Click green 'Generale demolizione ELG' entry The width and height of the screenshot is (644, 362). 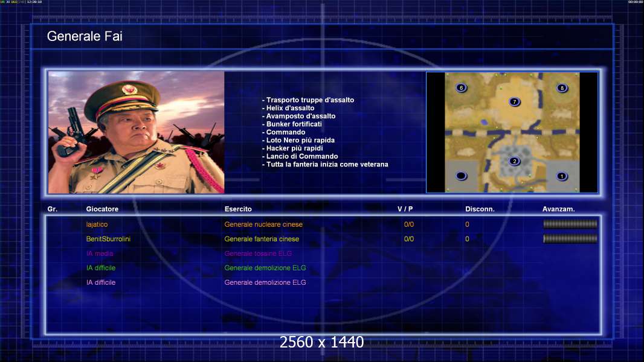click(265, 268)
